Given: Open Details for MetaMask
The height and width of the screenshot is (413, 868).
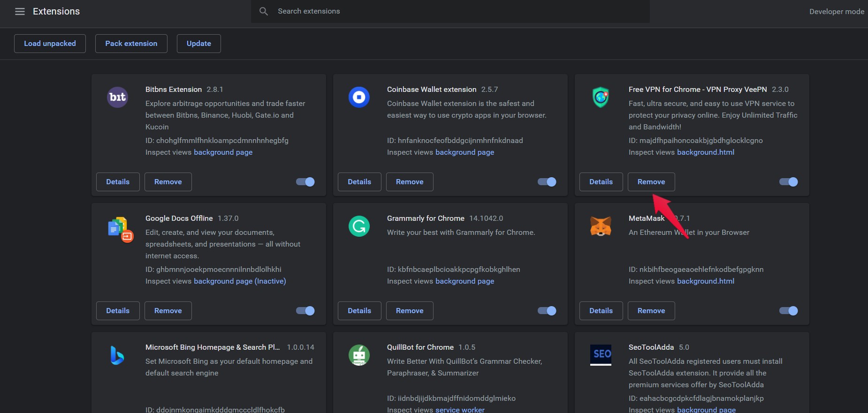Looking at the screenshot, I should pos(601,311).
